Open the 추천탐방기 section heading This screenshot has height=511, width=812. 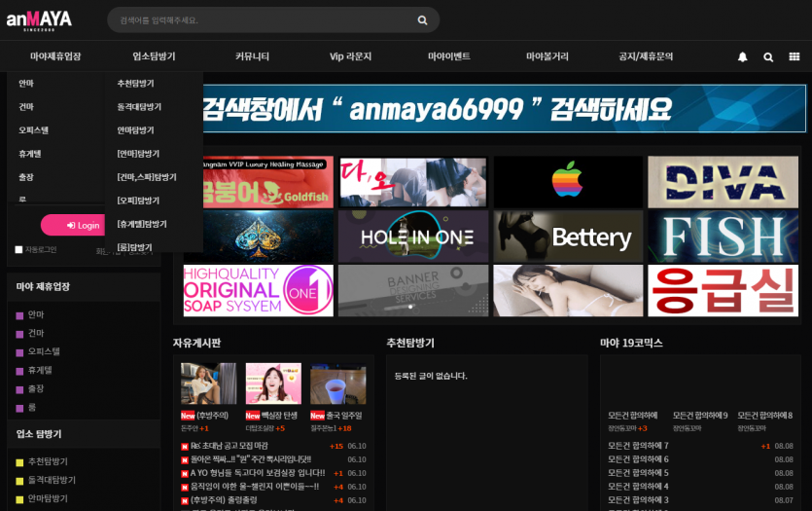410,343
